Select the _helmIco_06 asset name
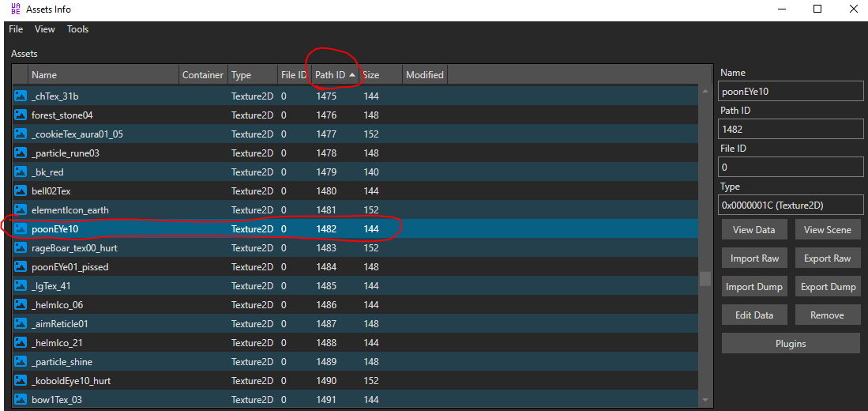 (58, 304)
